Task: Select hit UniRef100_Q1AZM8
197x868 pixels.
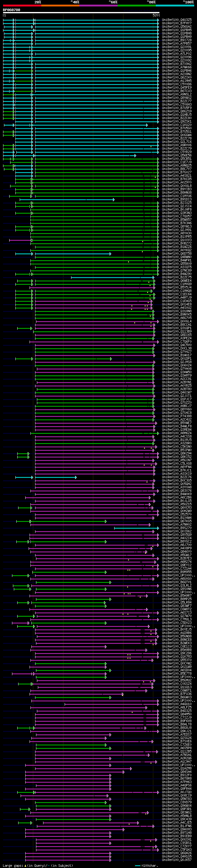Action: coord(177,768)
